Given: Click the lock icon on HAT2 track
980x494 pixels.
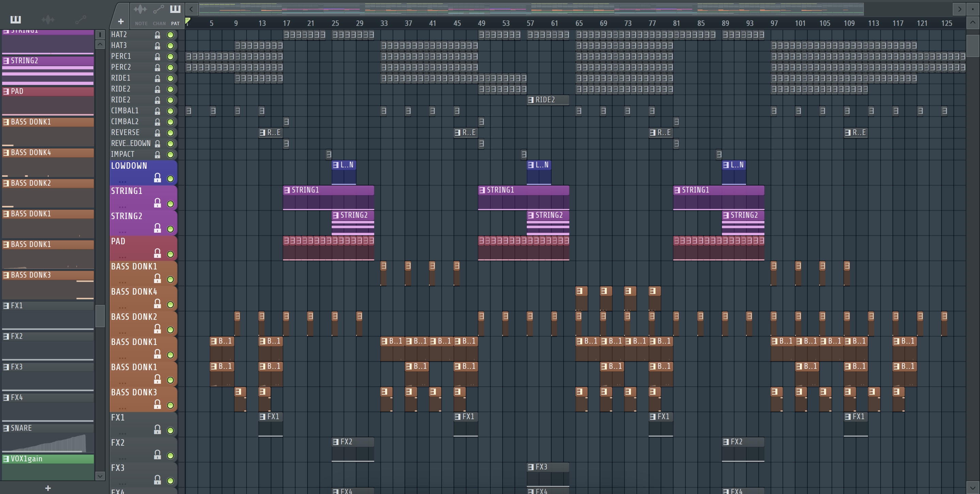Looking at the screenshot, I should pos(157,35).
